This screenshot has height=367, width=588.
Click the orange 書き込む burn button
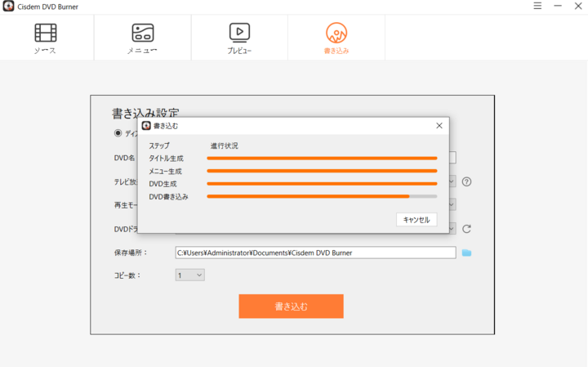point(291,307)
